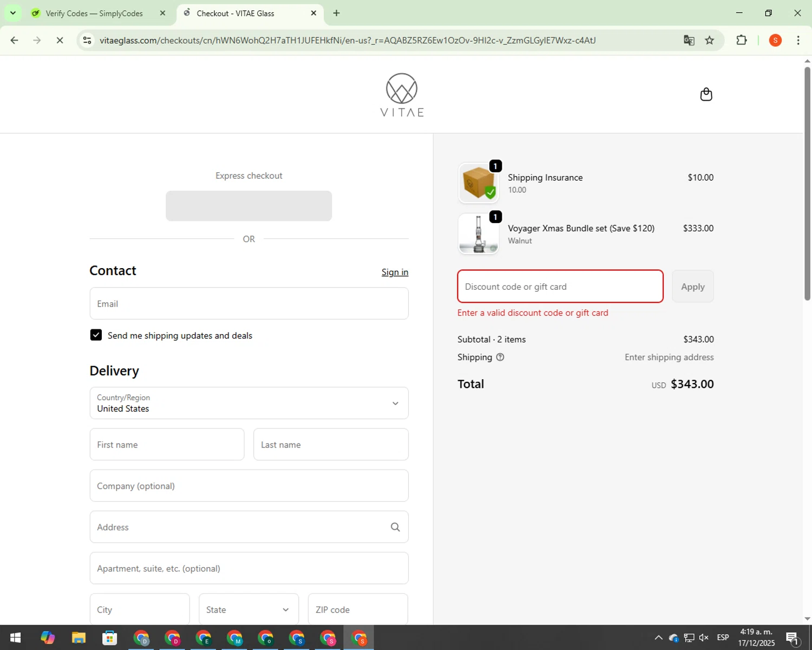Open the Chrome three-dot menu

798,40
